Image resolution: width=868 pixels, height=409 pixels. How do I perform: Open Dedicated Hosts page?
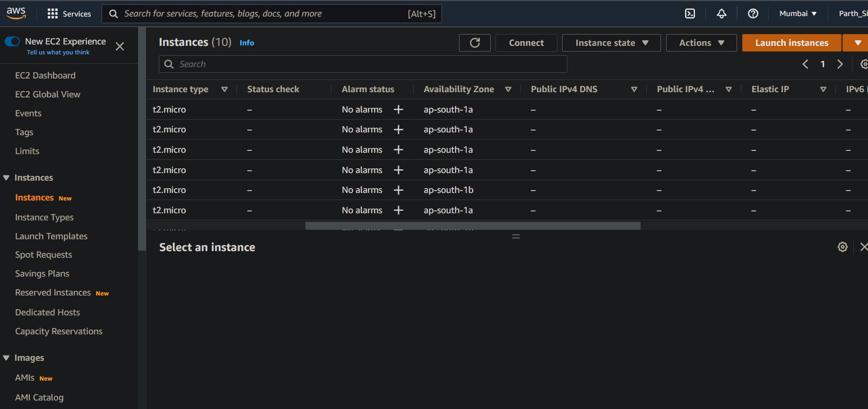(x=47, y=313)
